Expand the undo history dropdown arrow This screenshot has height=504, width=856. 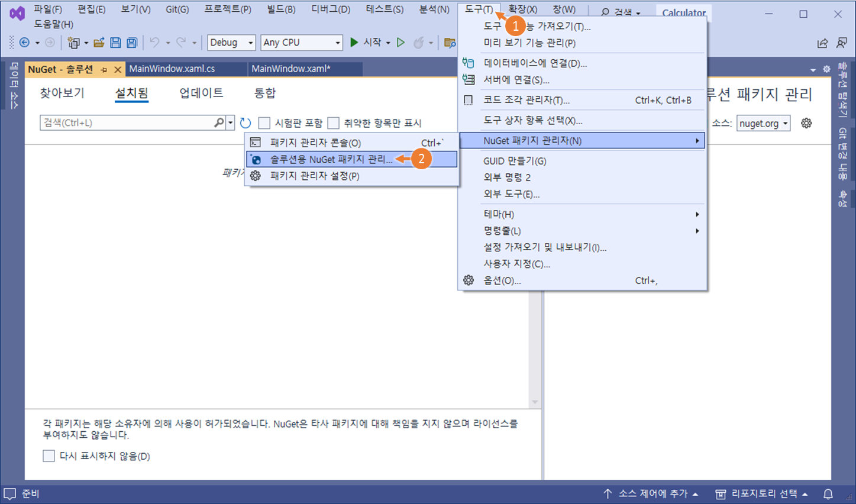click(x=168, y=43)
